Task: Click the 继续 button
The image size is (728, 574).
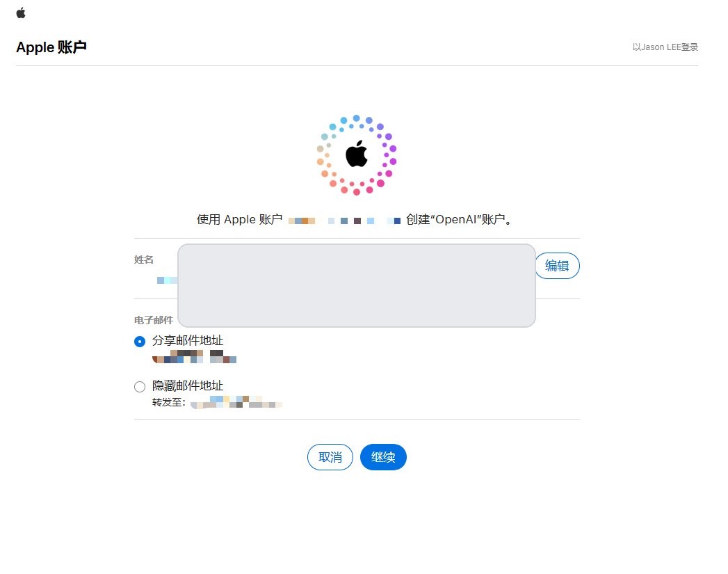Action: [x=384, y=457]
